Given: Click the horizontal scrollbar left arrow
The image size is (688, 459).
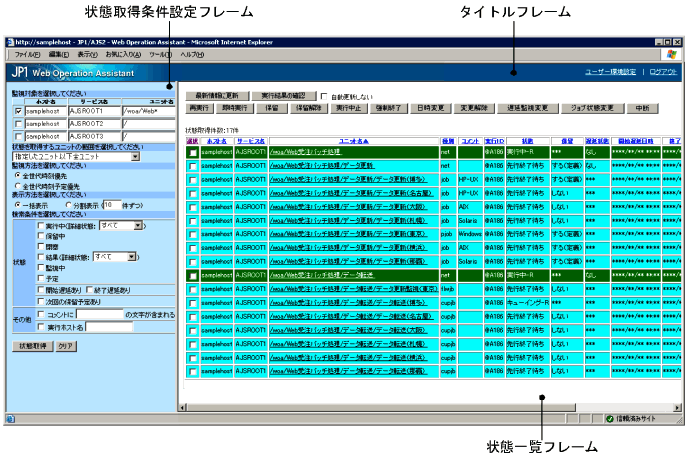Looking at the screenshot, I should [183, 408].
